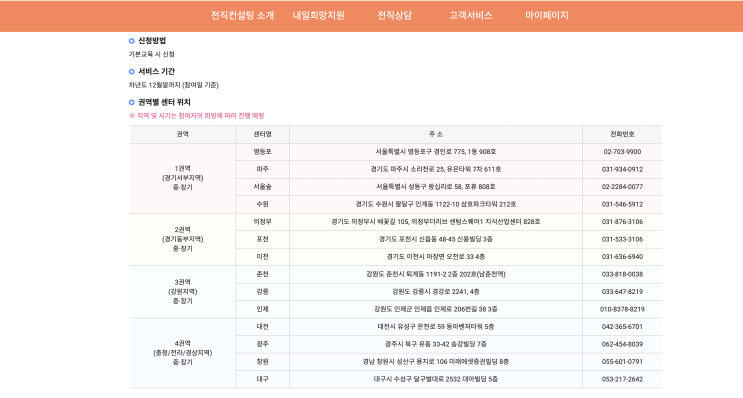This screenshot has height=398, width=743.
Task: Click the 전화번호 column header
Action: click(x=622, y=135)
